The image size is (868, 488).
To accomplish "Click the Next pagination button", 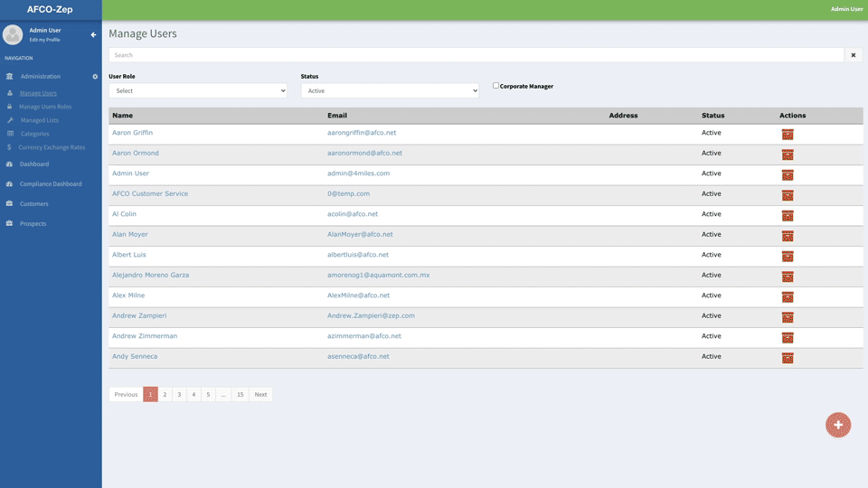I will (x=260, y=395).
